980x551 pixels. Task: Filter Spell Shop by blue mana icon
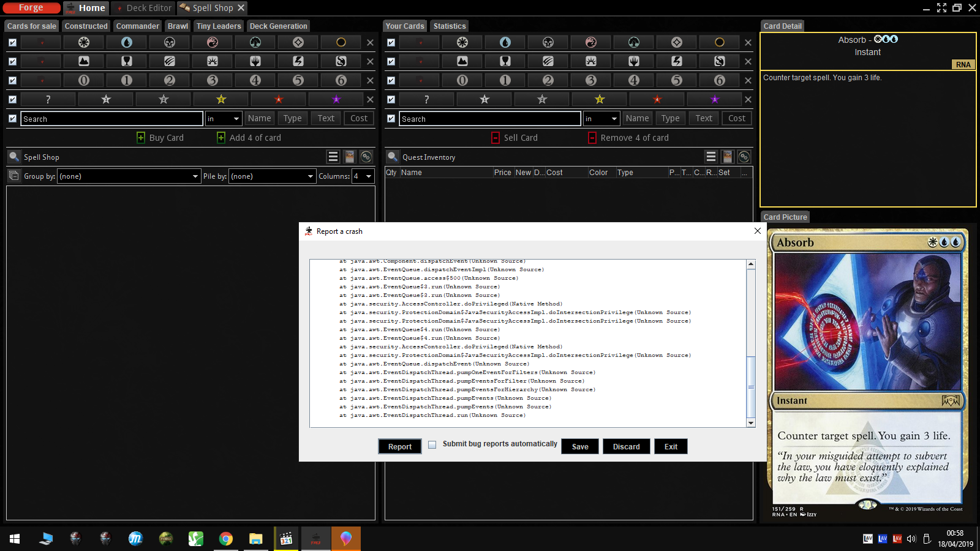click(x=127, y=42)
